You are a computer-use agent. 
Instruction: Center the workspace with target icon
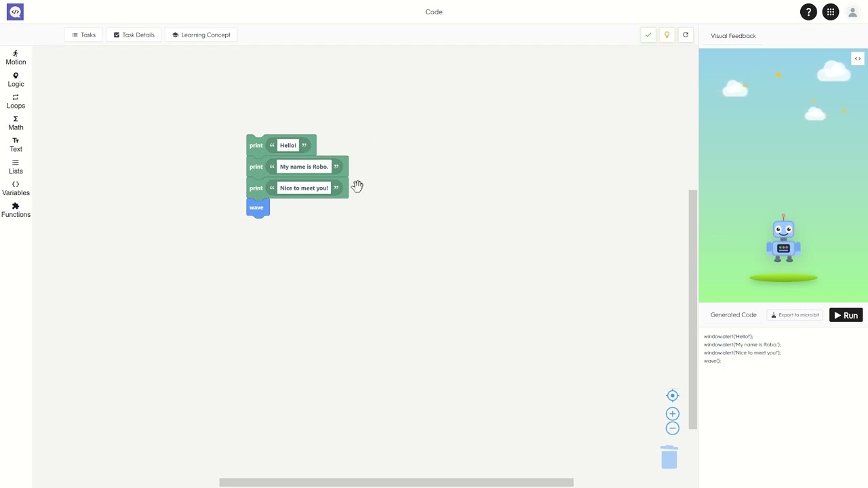click(673, 396)
